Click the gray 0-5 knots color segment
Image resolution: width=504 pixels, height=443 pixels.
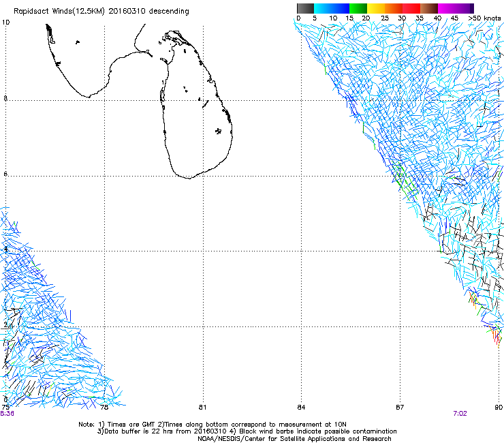[305, 8]
